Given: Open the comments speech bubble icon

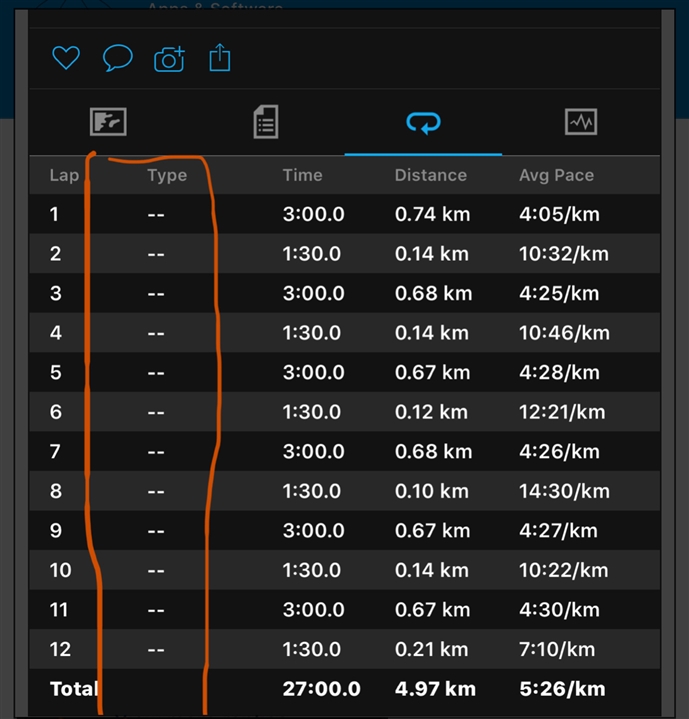Looking at the screenshot, I should [117, 59].
